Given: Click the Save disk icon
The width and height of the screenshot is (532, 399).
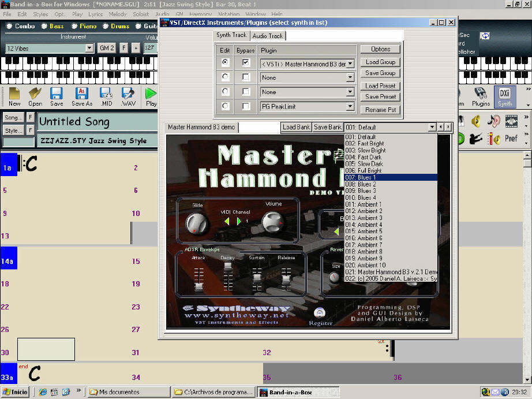Looking at the screenshot, I should pos(57,97).
